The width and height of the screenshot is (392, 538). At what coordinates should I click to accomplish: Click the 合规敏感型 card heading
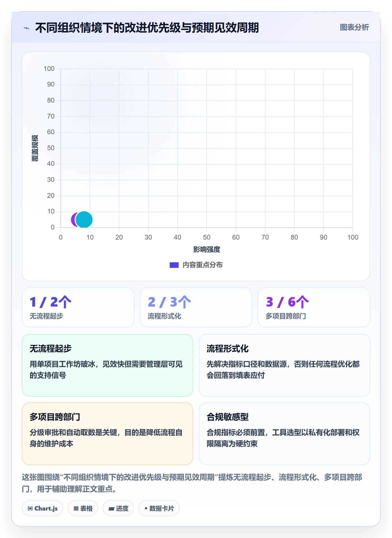(228, 417)
